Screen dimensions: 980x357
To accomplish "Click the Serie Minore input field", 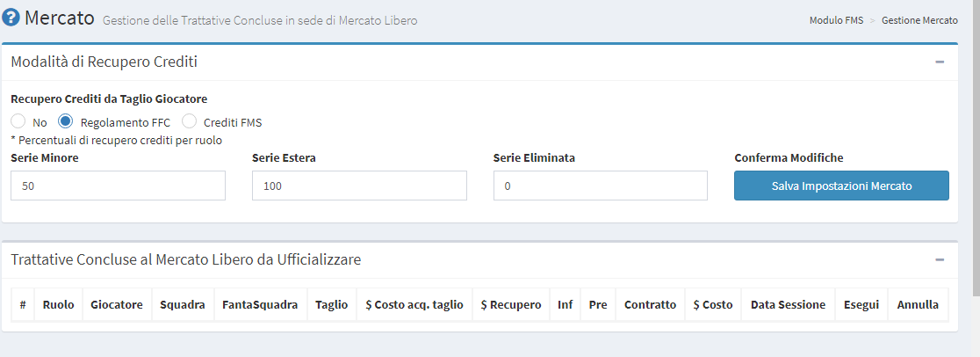I will 118,186.
